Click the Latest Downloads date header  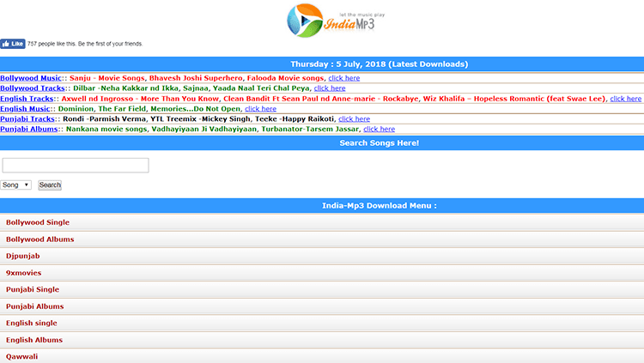pos(379,64)
